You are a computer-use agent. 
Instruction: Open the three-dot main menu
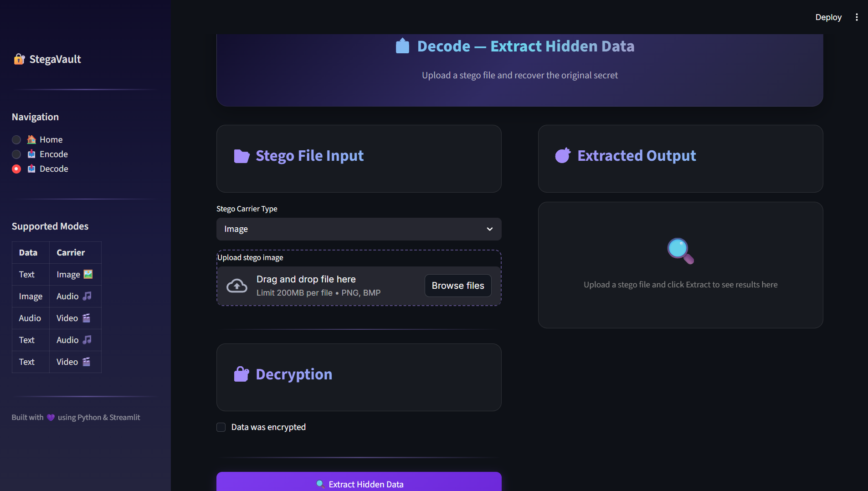click(857, 17)
